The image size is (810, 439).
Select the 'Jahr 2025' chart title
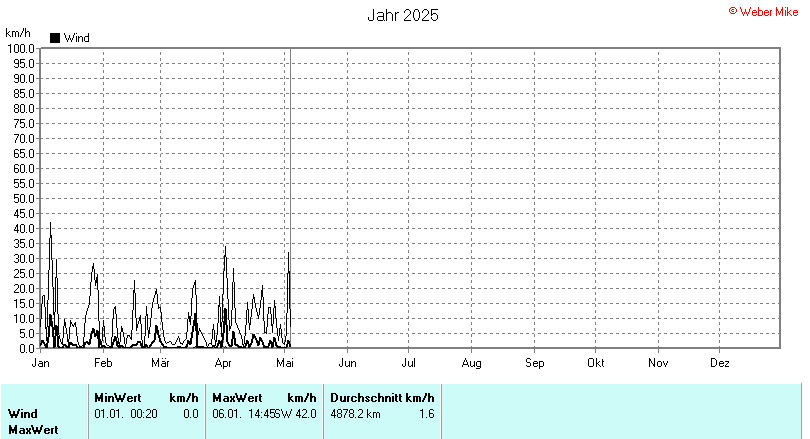(x=403, y=15)
